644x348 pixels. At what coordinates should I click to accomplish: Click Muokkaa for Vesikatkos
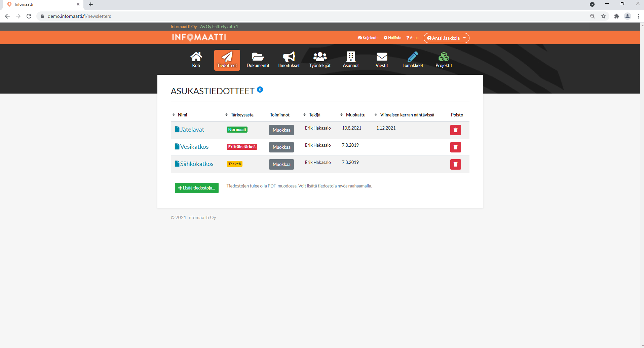tap(281, 147)
